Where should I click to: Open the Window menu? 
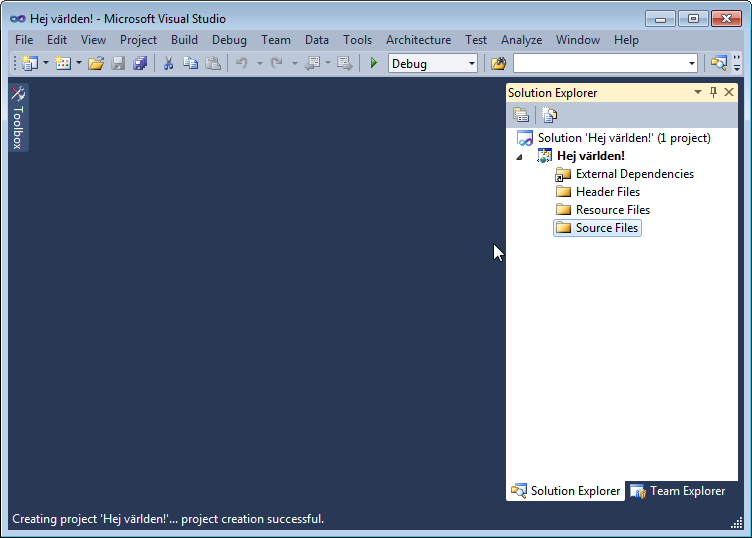577,40
